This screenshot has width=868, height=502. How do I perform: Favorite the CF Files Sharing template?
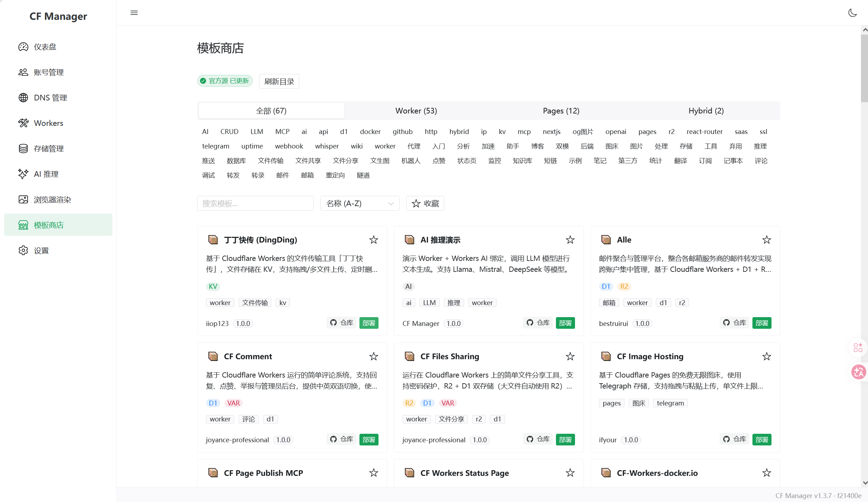coord(570,356)
